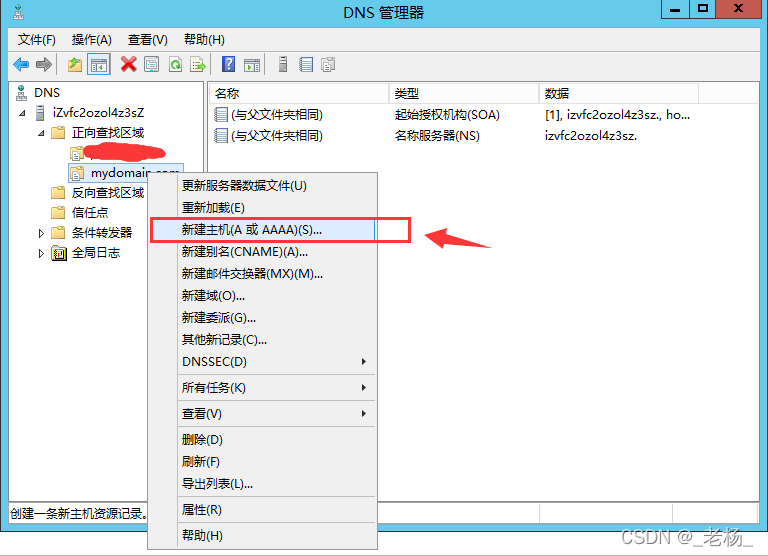Click the DNS Manager title bar app icon
The width and height of the screenshot is (768, 556).
coord(19,12)
